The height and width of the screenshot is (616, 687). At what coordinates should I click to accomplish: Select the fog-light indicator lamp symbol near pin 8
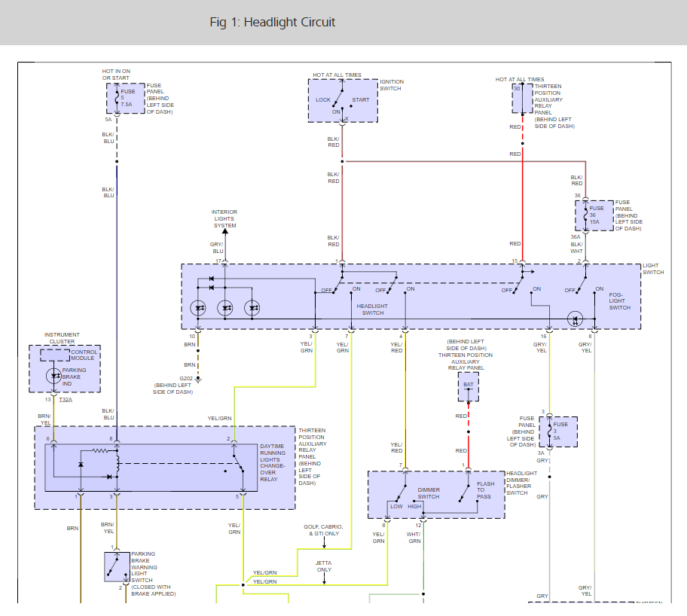(575, 319)
